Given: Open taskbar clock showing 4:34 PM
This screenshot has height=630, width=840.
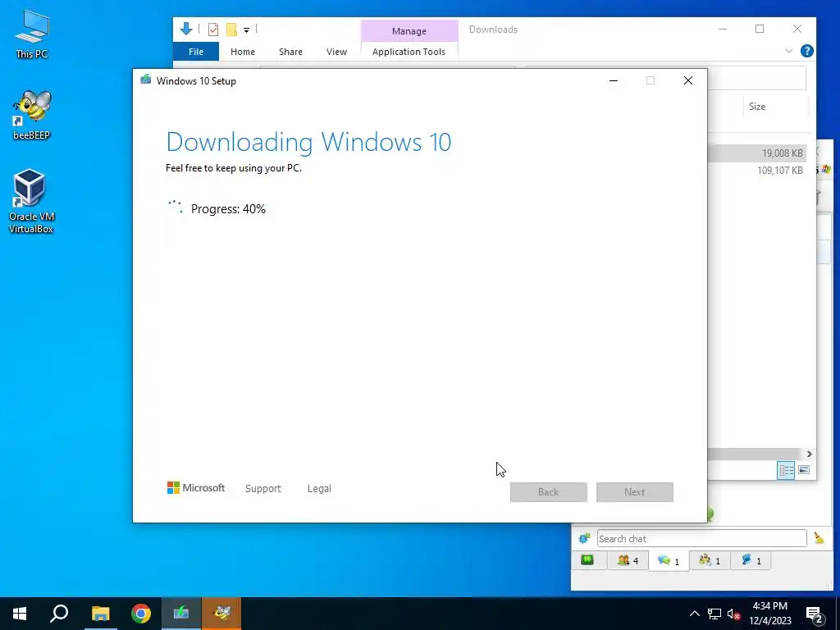Looking at the screenshot, I should point(769,614).
